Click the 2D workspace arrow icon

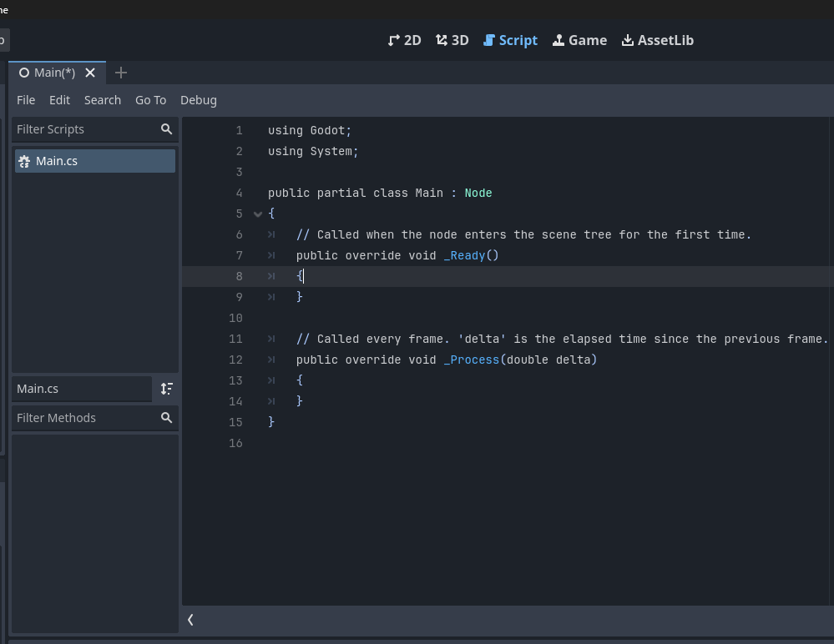393,40
